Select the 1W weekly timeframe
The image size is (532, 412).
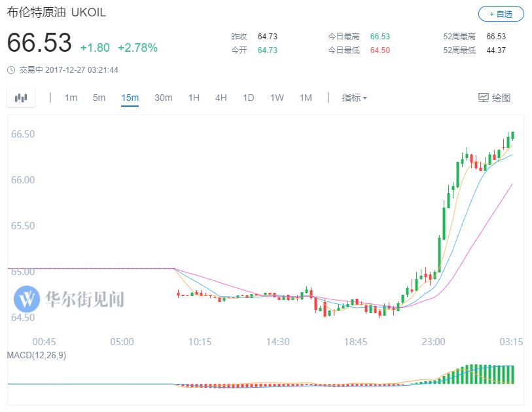(x=277, y=98)
